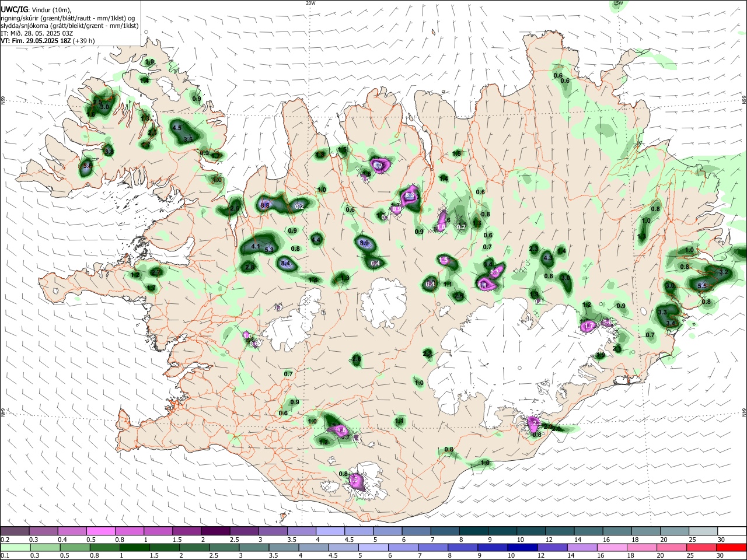Click the lower legend row 30 bright red swatch

tap(731, 547)
